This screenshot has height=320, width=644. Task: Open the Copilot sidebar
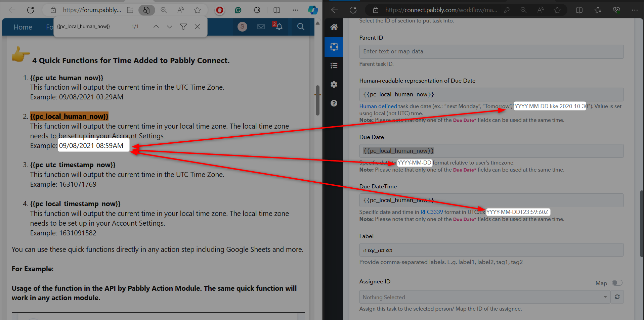(x=313, y=10)
